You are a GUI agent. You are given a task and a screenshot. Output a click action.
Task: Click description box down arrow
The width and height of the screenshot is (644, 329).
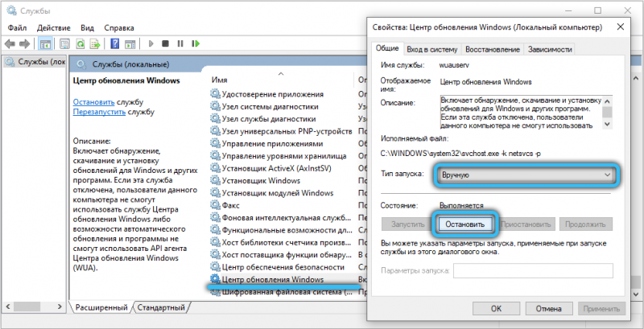click(608, 125)
